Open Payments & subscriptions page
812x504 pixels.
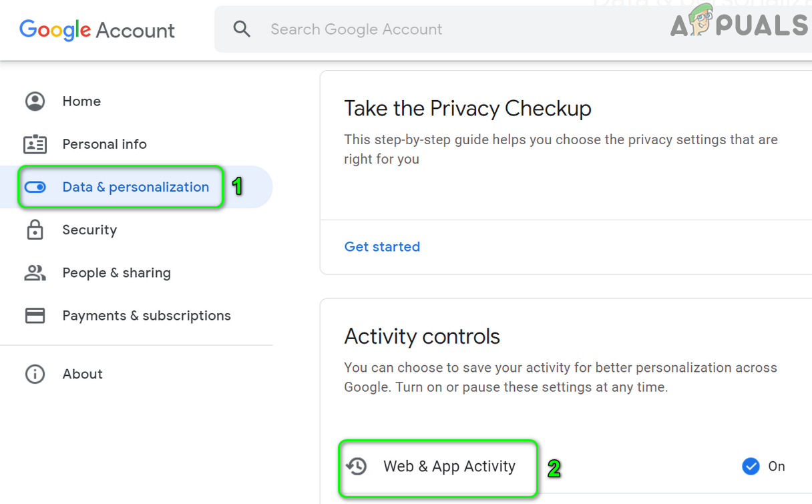click(x=146, y=316)
